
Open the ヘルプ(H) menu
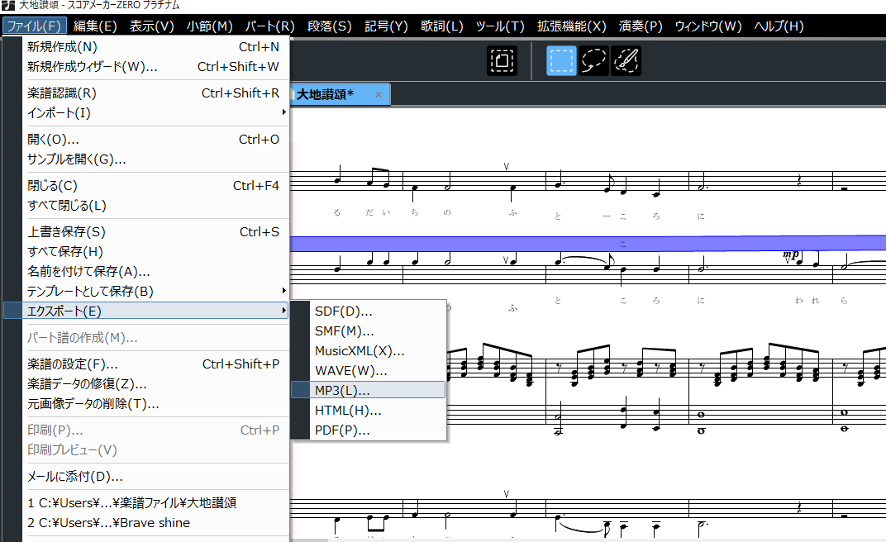tap(778, 26)
